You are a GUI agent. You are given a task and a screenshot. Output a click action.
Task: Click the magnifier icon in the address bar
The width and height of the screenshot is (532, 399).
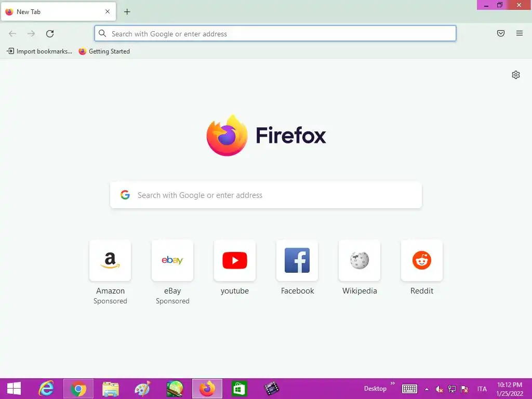coord(102,33)
